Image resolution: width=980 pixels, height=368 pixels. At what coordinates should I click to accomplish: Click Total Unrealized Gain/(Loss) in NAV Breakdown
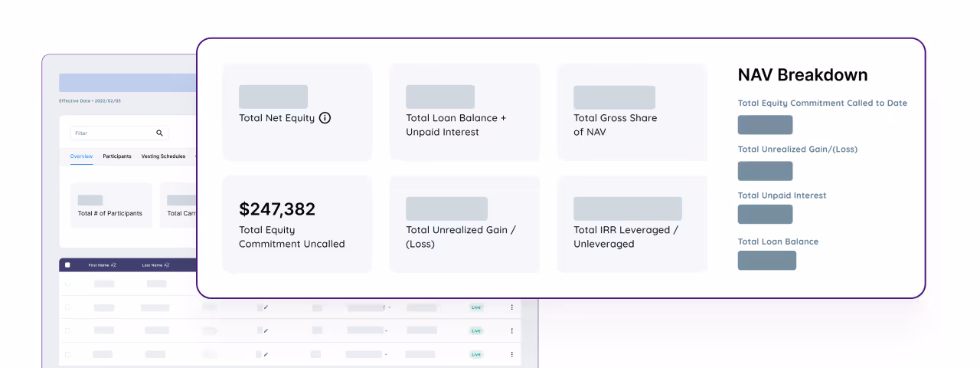[x=797, y=149]
